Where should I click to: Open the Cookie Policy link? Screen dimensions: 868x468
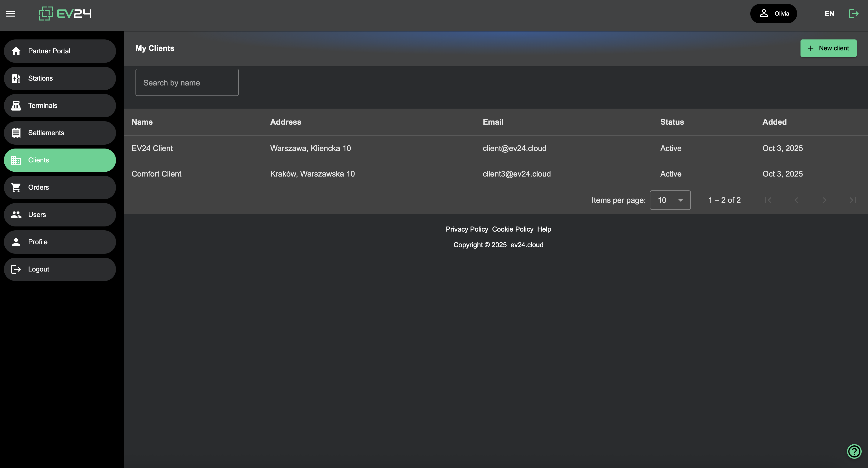click(512, 229)
